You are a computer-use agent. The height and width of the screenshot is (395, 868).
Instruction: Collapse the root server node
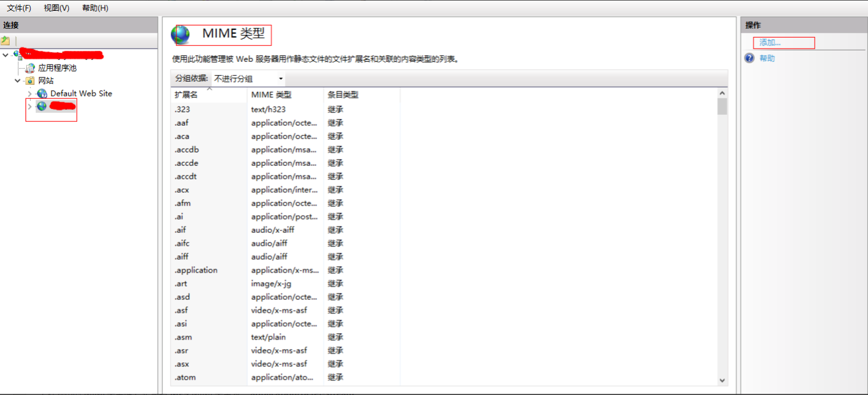(6, 55)
